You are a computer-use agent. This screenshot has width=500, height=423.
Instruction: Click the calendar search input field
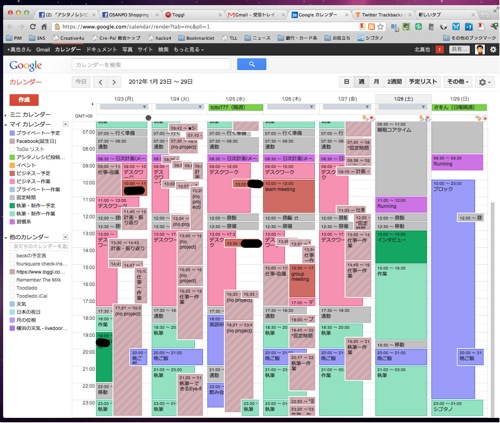(x=151, y=64)
